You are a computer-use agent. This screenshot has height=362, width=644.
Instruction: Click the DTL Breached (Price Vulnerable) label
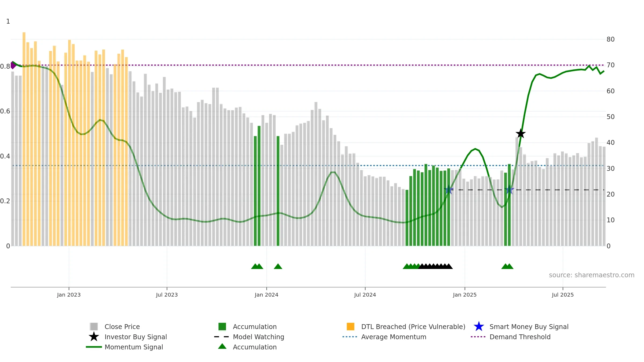point(413,327)
